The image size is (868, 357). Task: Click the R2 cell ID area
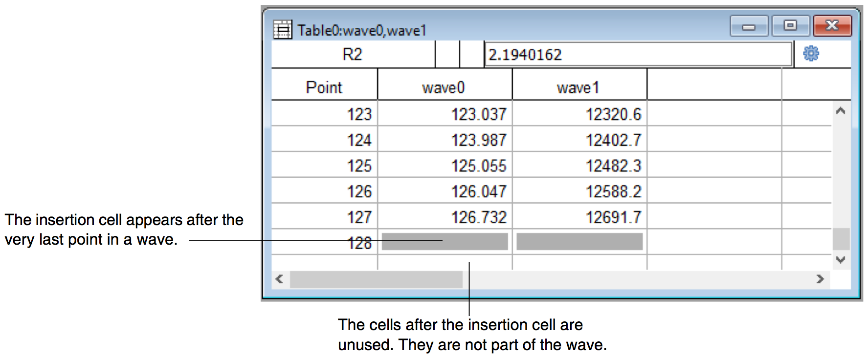(x=352, y=54)
